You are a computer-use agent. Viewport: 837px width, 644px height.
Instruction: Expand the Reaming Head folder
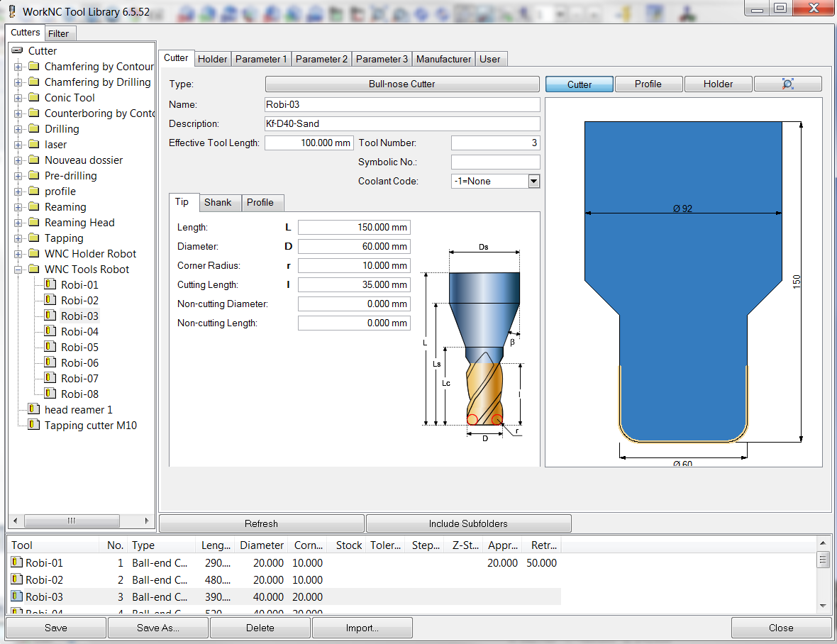(x=18, y=223)
